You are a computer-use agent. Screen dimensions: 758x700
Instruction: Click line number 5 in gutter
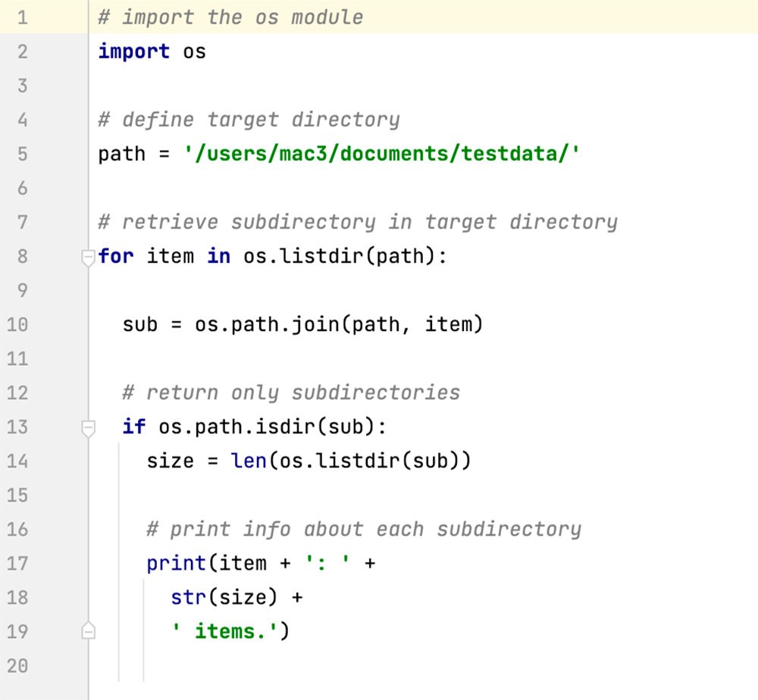point(21,155)
